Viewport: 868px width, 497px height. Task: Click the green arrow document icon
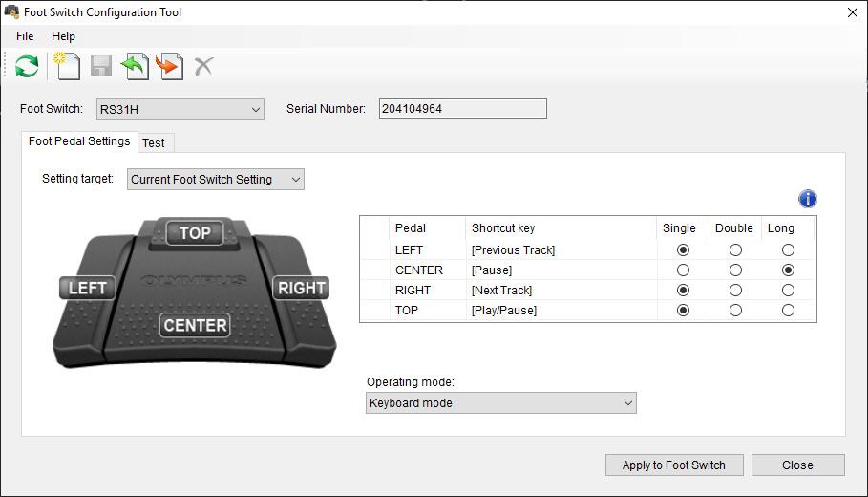click(x=136, y=66)
